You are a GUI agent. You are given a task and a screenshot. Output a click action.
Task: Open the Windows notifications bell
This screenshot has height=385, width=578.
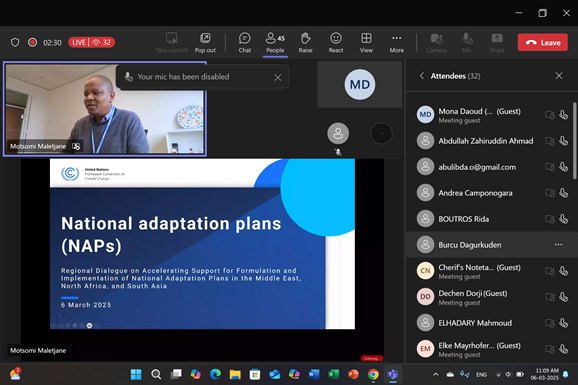click(565, 374)
